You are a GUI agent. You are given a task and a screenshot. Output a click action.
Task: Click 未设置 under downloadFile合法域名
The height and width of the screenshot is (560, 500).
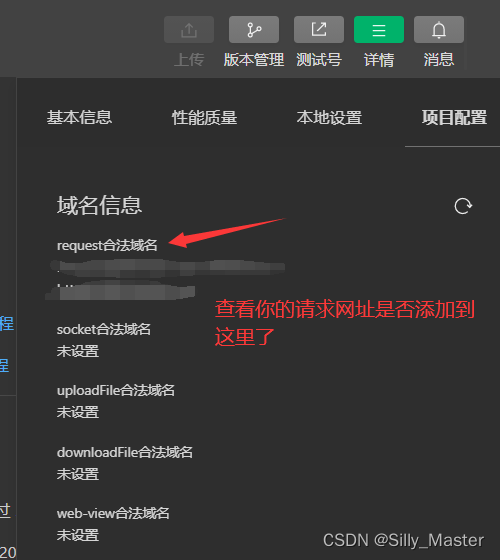78,474
